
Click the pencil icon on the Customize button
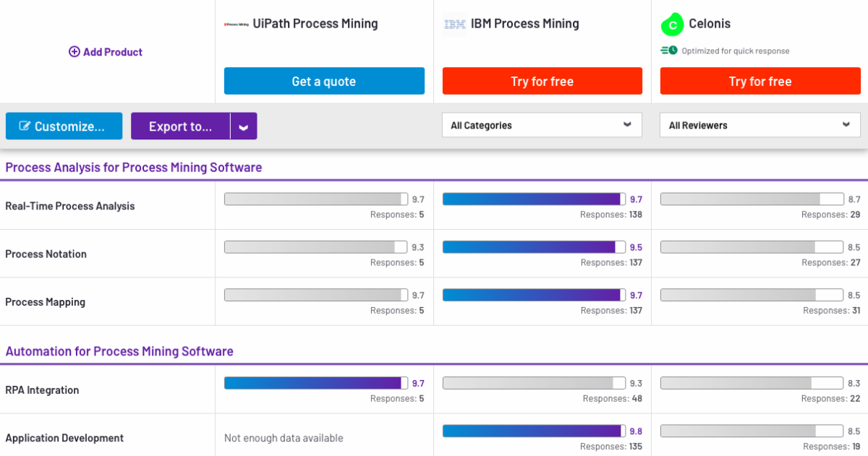[x=24, y=126]
